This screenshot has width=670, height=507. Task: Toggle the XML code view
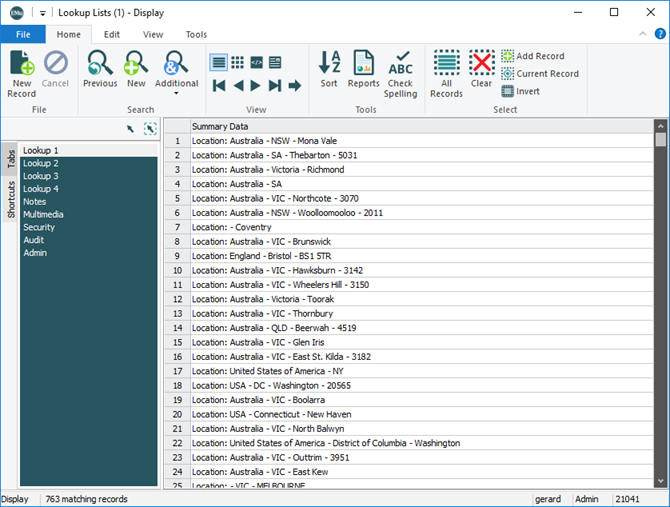[257, 62]
